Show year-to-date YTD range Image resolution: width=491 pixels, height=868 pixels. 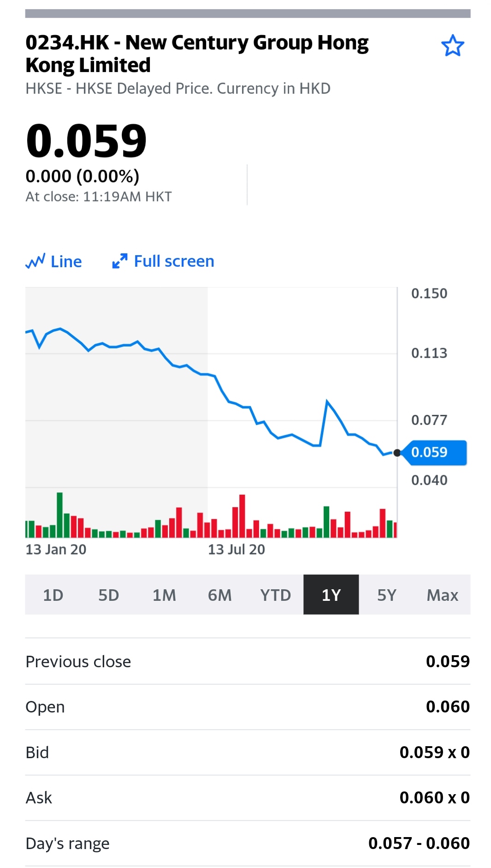[x=275, y=595]
